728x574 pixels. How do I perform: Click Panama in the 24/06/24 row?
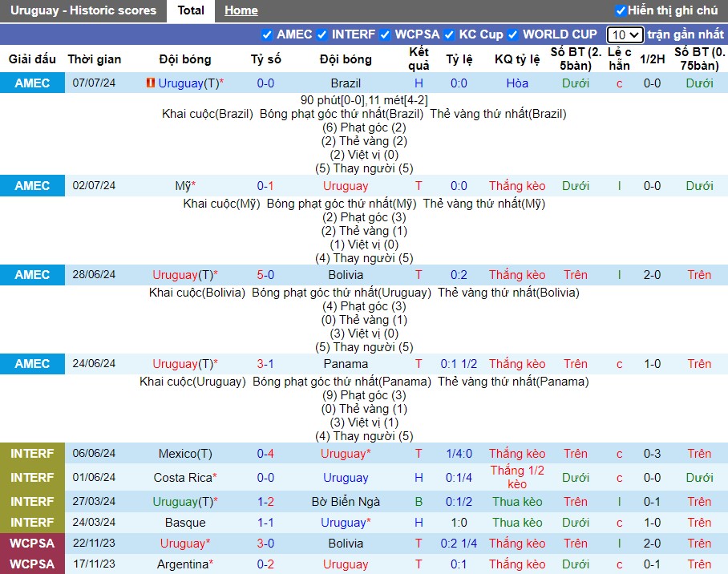pos(346,364)
